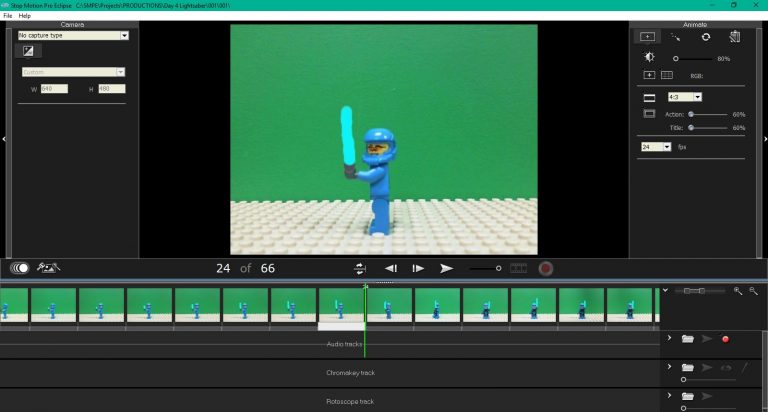Open the 24 fps dropdown
Viewport: 768px width, 412px height.
656,147
